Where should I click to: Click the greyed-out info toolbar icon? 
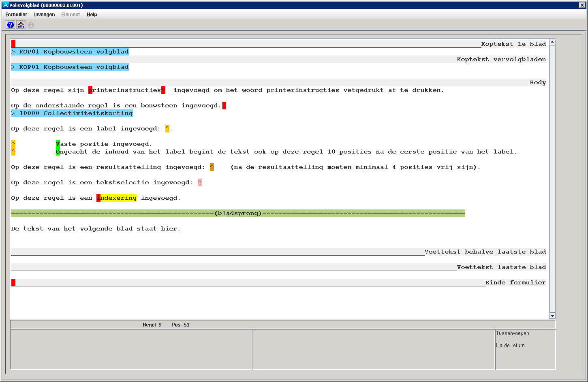(x=31, y=25)
